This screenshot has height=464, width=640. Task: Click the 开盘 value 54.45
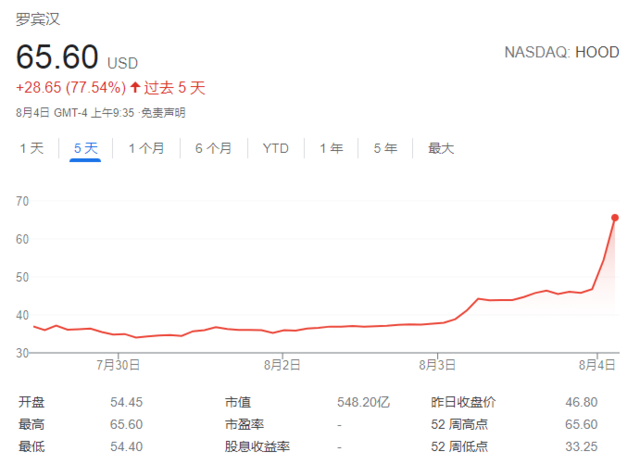(x=127, y=402)
